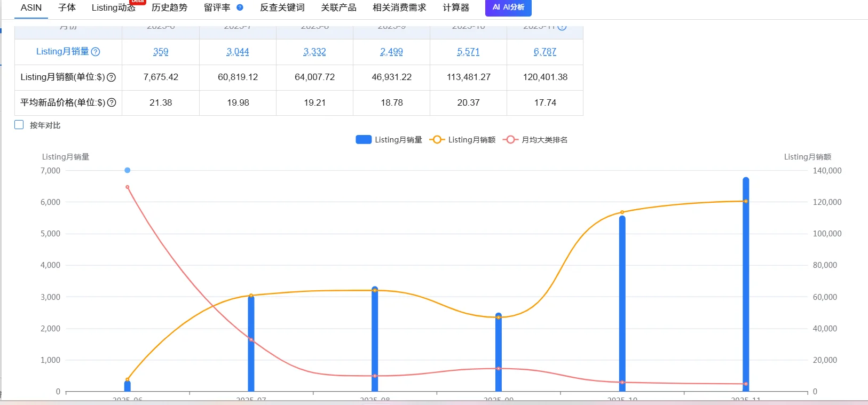Click the 2025-08 sales volume bar
868x405 pixels.
pyautogui.click(x=375, y=339)
